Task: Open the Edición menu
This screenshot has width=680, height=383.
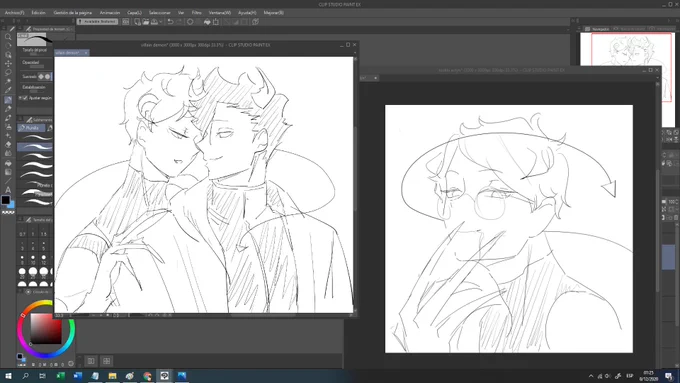Action: (x=39, y=13)
